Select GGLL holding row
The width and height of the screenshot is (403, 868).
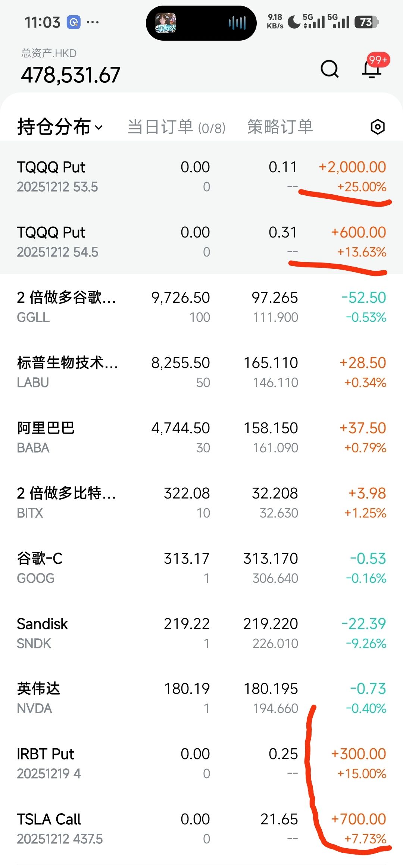(x=201, y=307)
